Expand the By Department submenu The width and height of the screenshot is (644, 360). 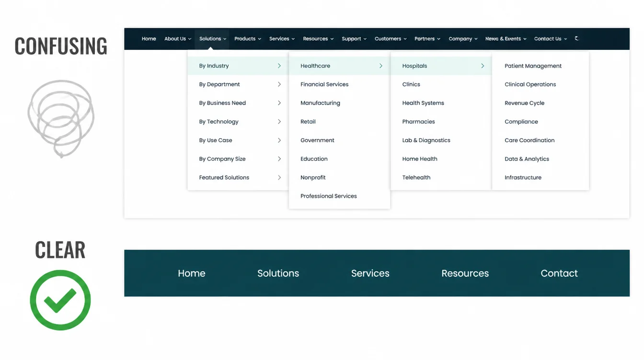[238, 84]
